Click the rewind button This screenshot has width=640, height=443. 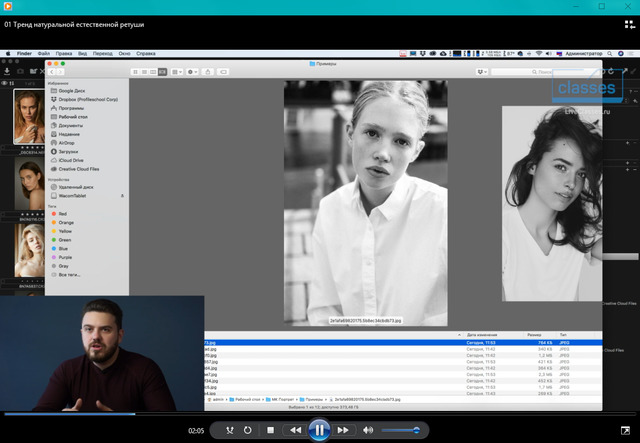pyautogui.click(x=295, y=430)
